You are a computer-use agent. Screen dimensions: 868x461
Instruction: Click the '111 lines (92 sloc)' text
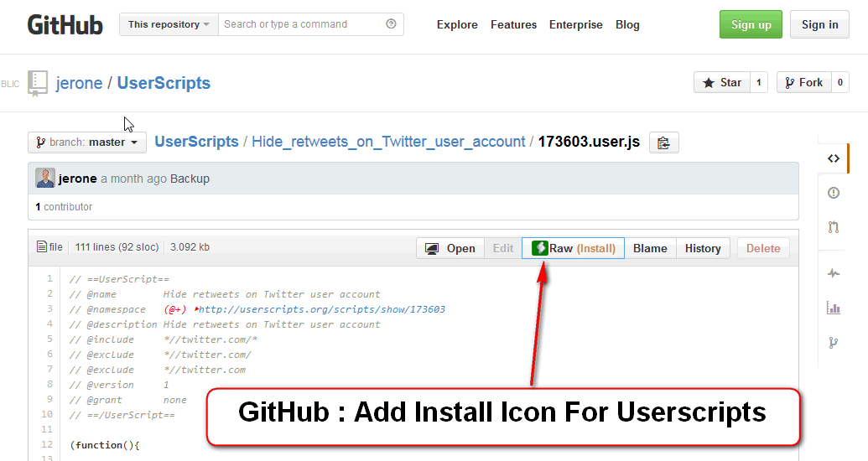coord(117,247)
